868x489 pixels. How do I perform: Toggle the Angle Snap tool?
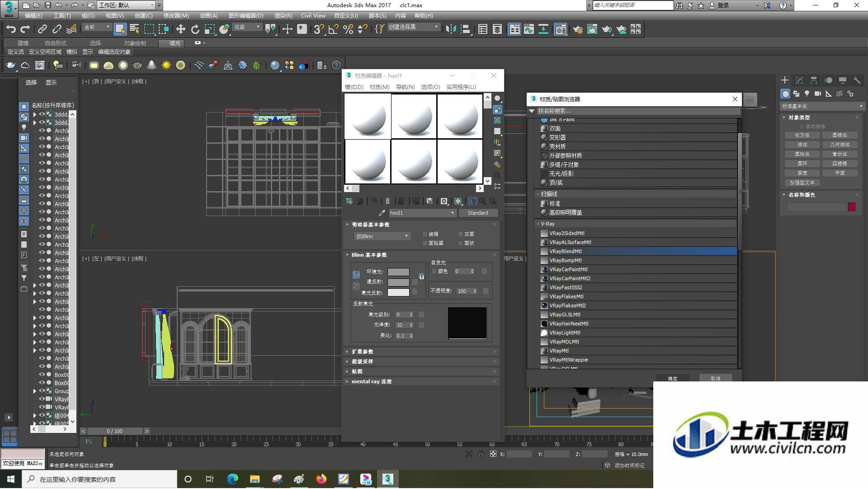click(334, 30)
